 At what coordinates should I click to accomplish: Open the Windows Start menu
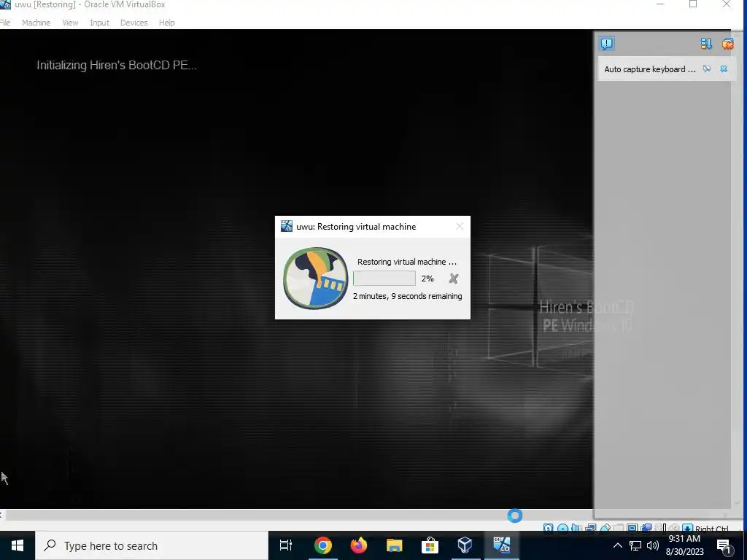point(18,545)
